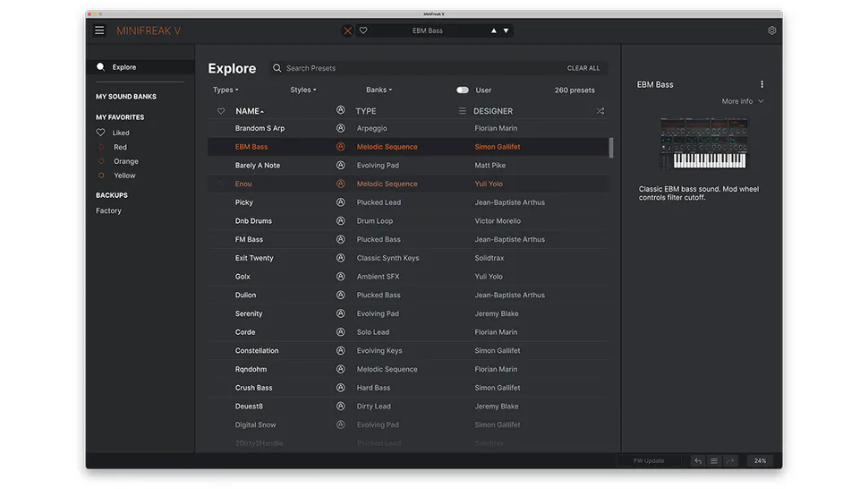The width and height of the screenshot is (868, 489).
Task: Sort the list by NAME column
Action: point(250,111)
